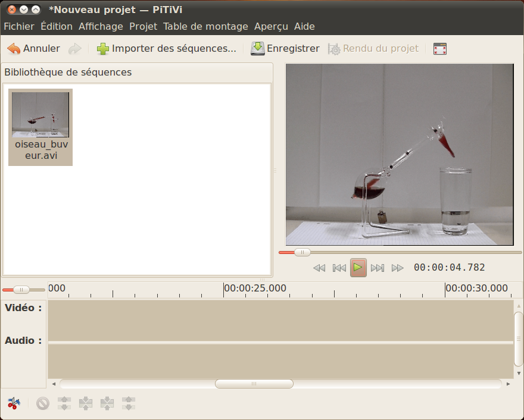Click the rewind playback button

click(319, 268)
